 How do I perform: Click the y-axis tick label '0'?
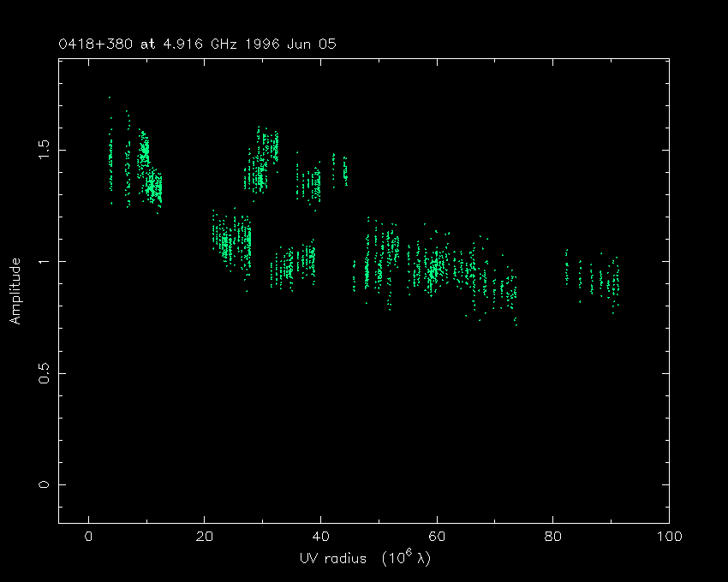45,484
